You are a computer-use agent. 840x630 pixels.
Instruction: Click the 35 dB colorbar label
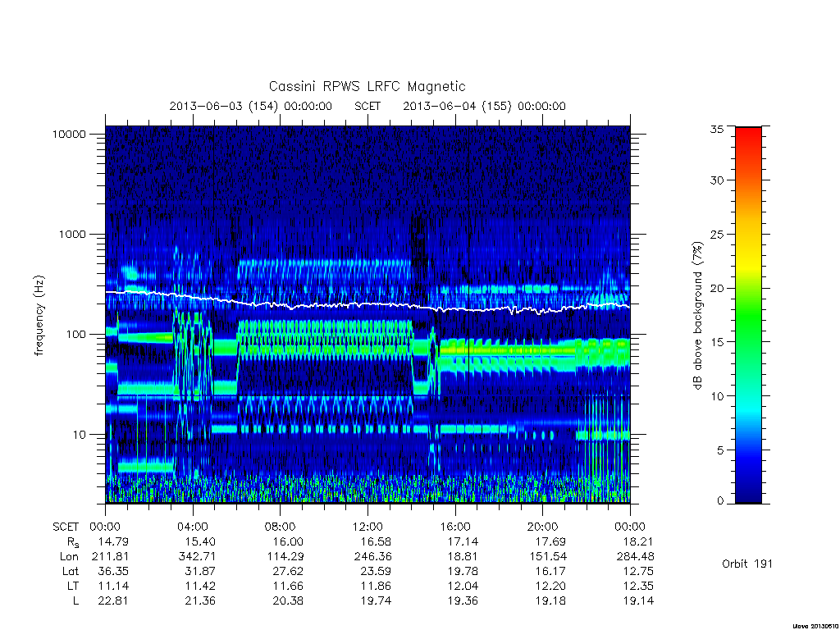pyautogui.click(x=717, y=129)
